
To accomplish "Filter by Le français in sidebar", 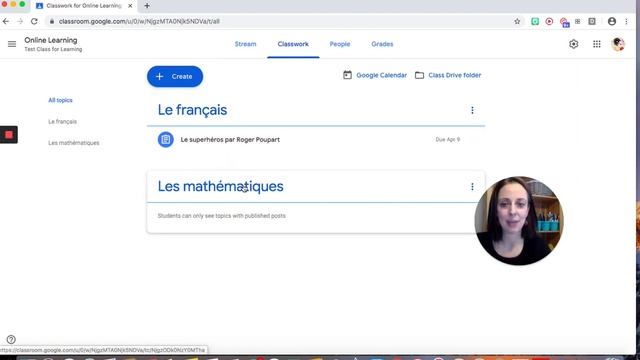I will coord(62,122).
